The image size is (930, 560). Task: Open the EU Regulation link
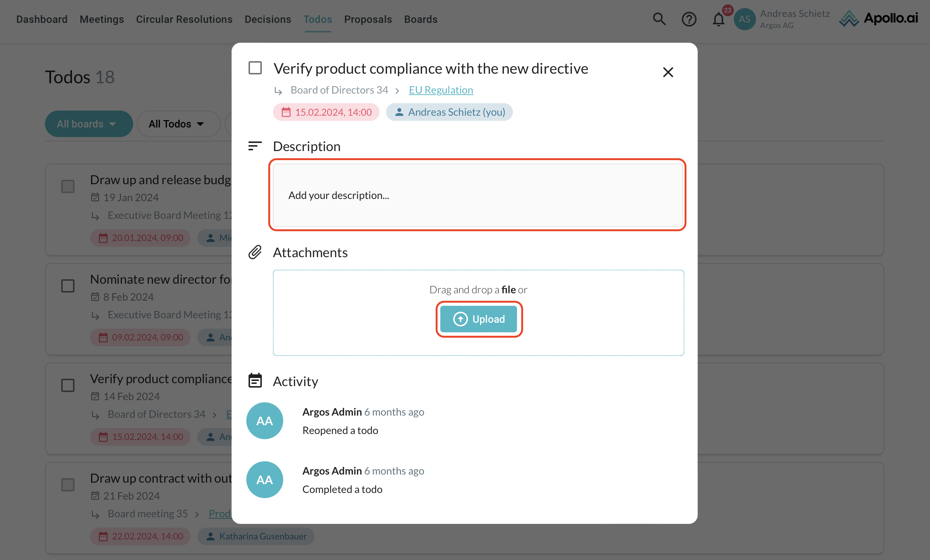(x=441, y=90)
